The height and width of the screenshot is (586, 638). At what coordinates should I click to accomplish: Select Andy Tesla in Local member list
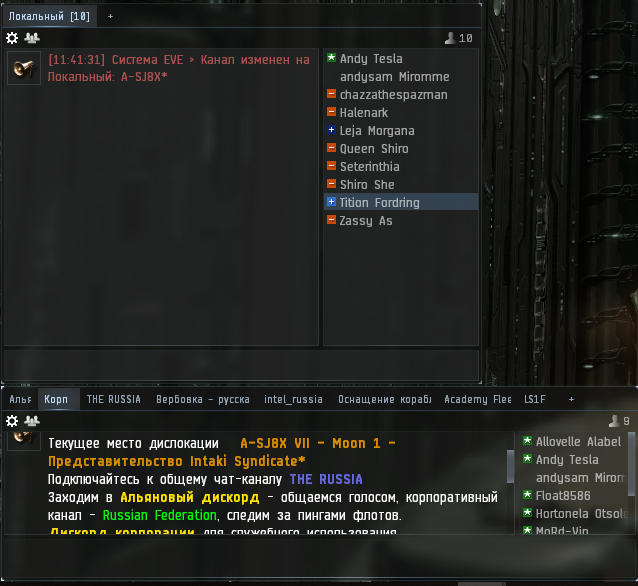(400, 59)
